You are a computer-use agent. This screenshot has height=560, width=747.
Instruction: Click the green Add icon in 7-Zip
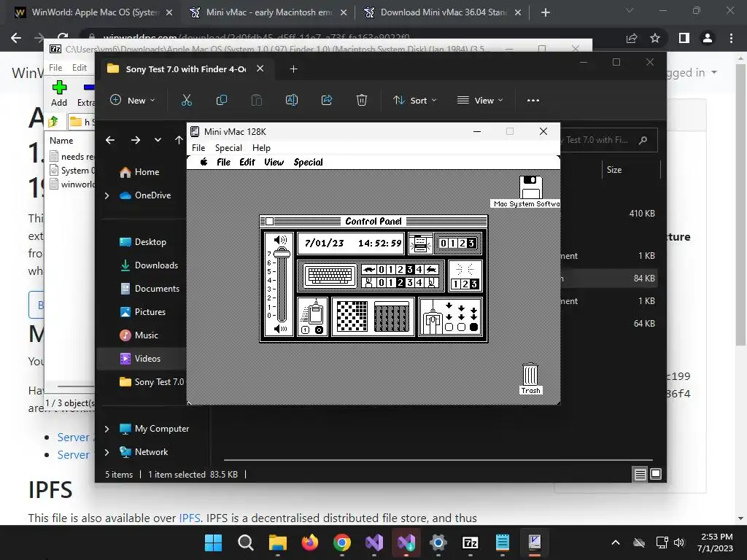[x=59, y=87]
